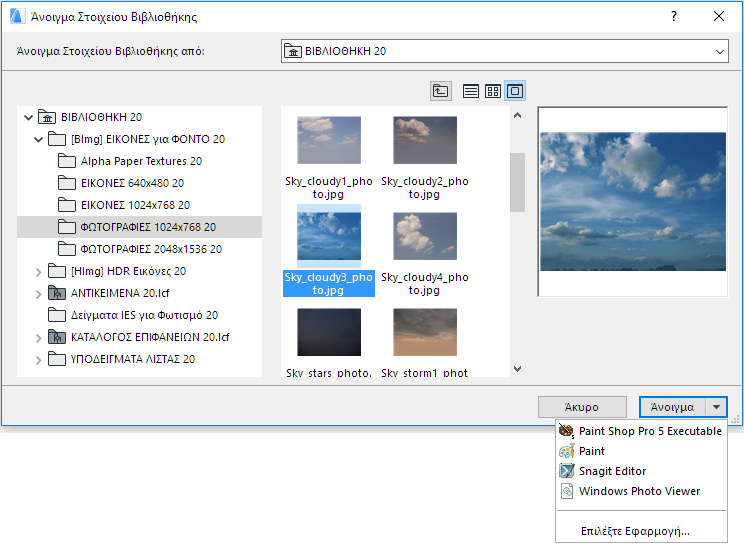Switch to small thumbnails view icon

click(493, 91)
